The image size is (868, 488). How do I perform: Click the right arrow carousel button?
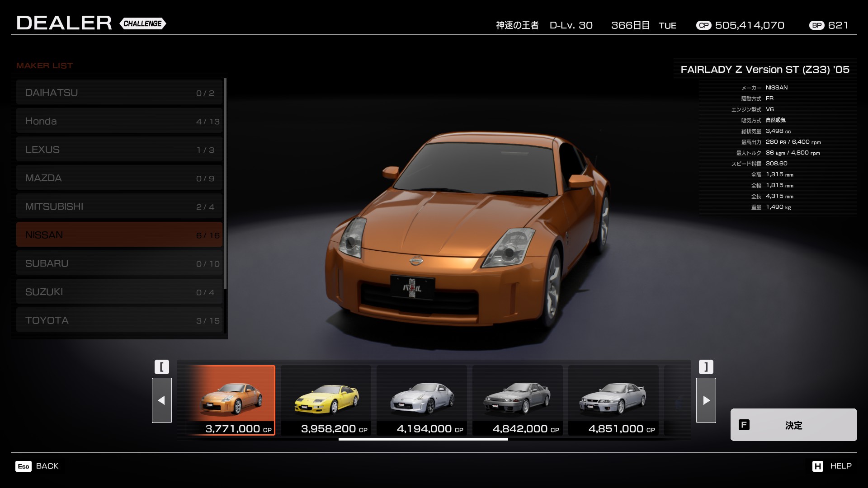[706, 400]
